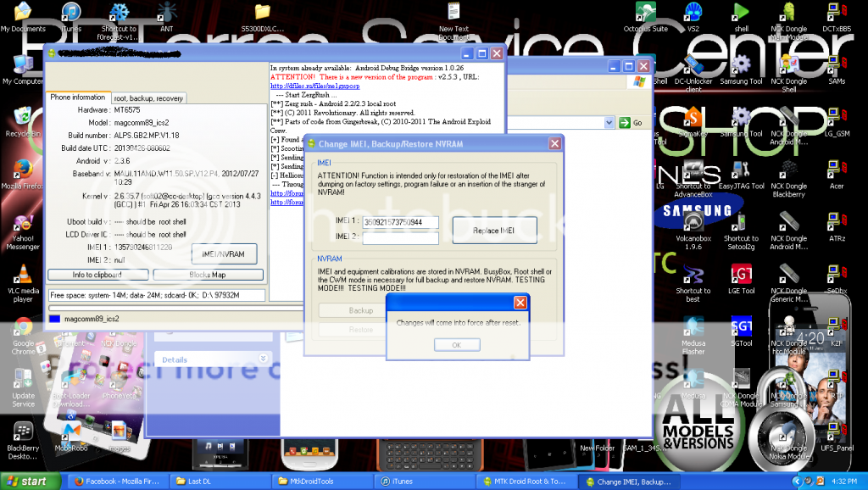868x490 pixels.
Task: Open the Octoplus Suite desktop shortcut
Action: click(x=645, y=13)
